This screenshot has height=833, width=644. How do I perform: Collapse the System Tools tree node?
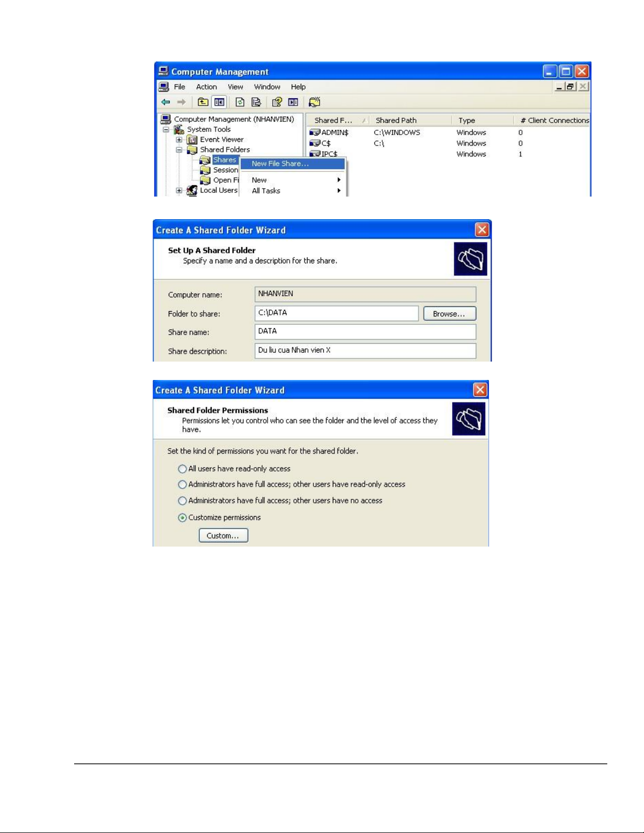point(166,129)
